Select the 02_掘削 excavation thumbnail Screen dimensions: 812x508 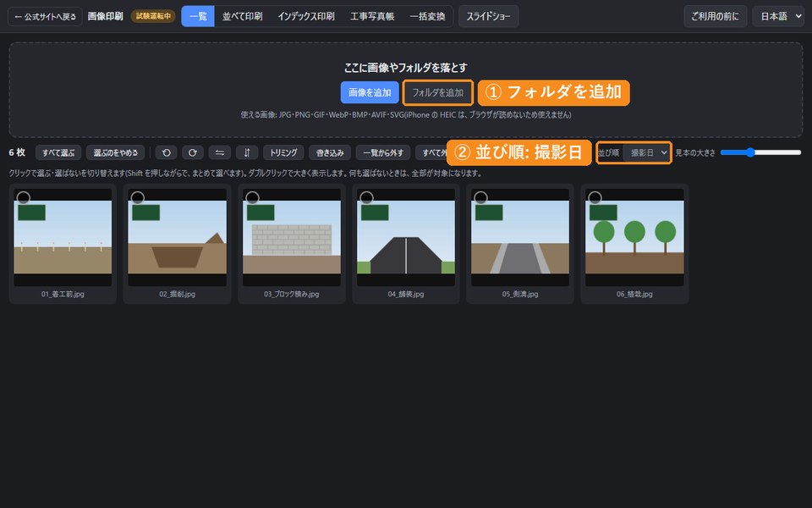point(177,237)
